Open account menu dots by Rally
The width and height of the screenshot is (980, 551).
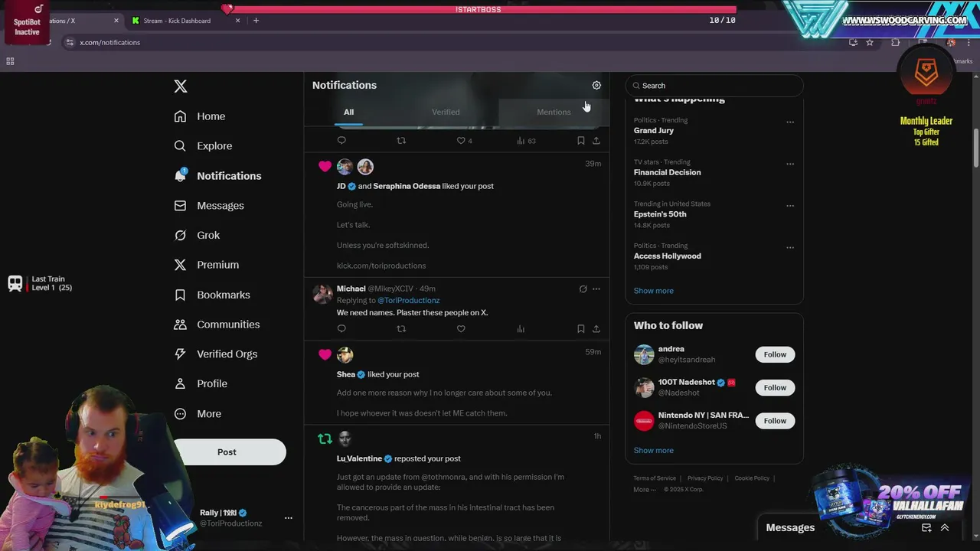289,518
